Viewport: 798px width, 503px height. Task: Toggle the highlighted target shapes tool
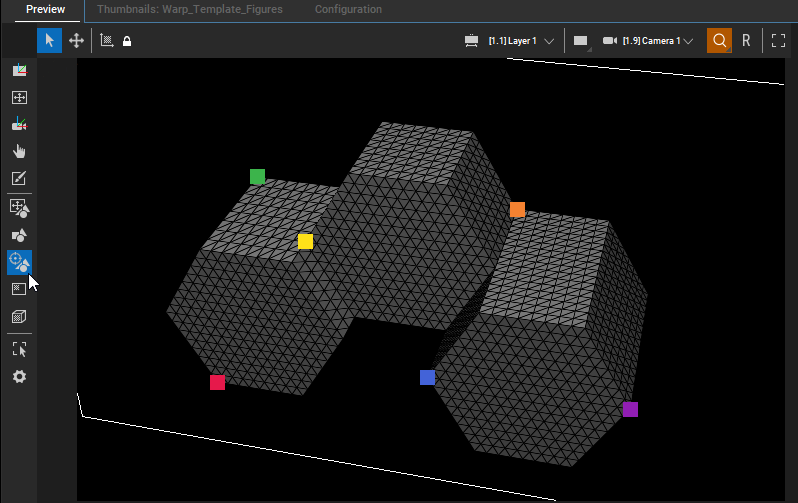[19, 262]
